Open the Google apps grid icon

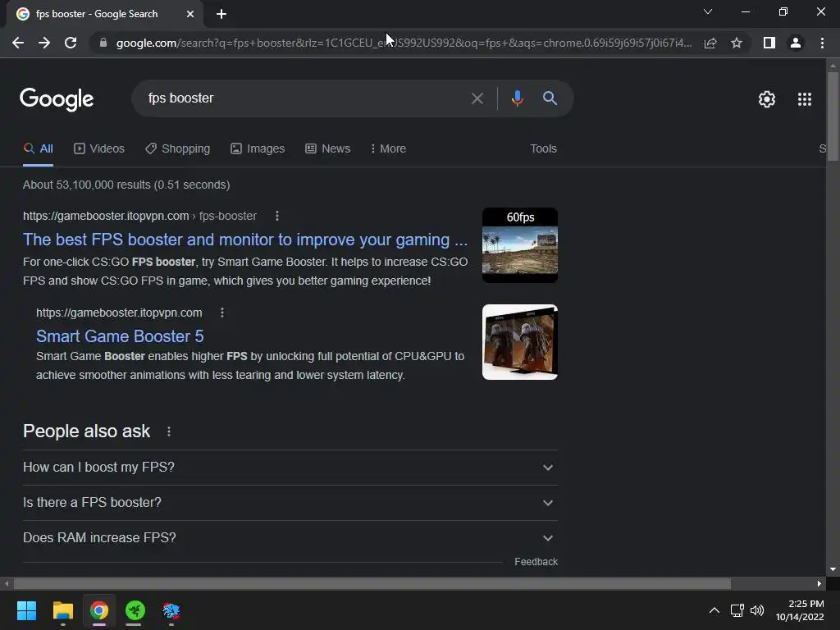(804, 99)
